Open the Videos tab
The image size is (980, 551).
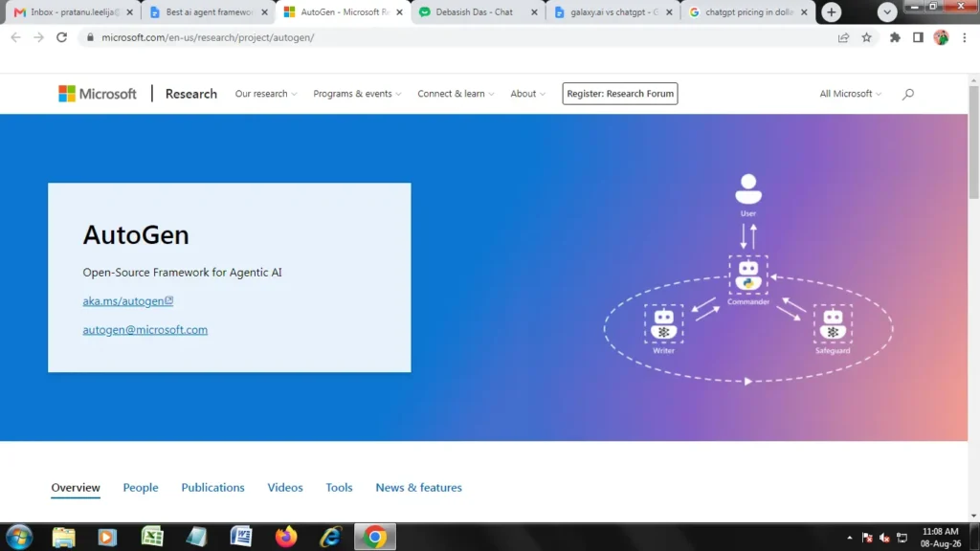pos(285,487)
